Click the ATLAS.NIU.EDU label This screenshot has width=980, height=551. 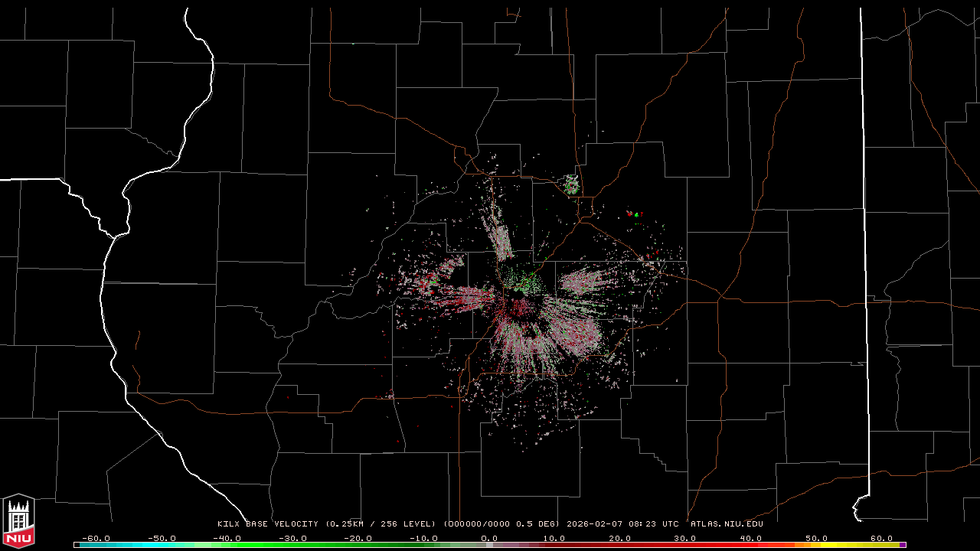click(727, 524)
